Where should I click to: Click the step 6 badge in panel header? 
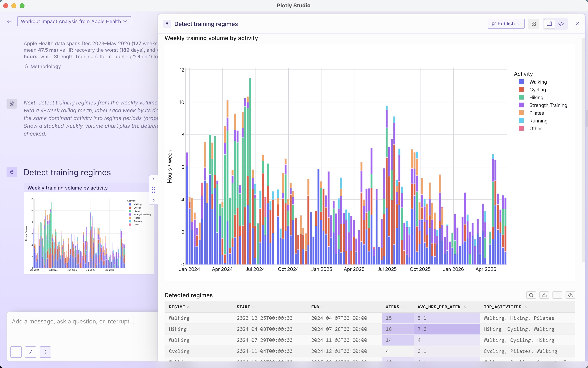click(x=167, y=24)
